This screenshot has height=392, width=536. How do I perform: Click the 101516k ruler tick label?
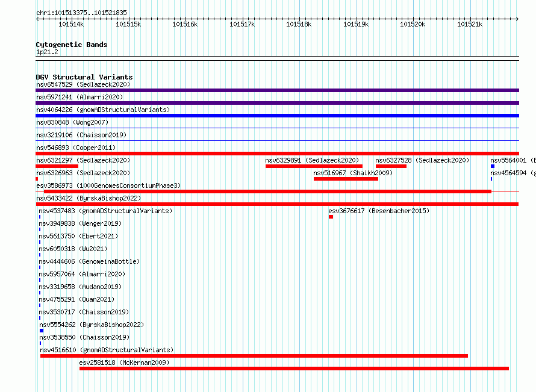185,24
